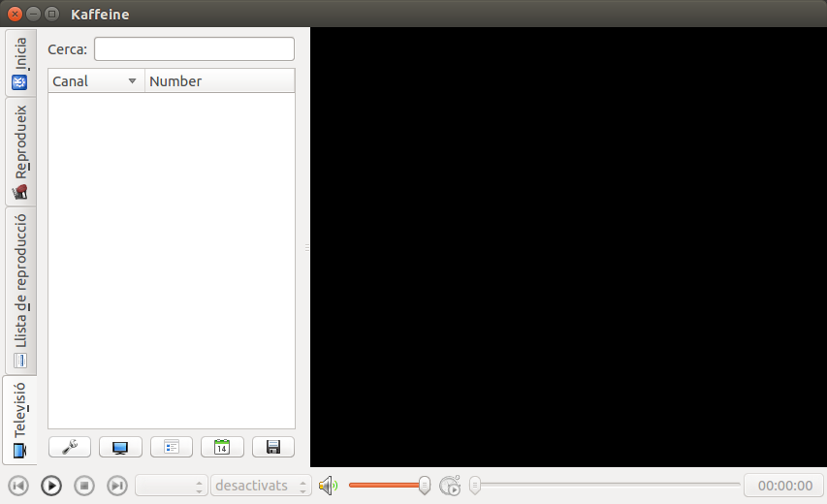The width and height of the screenshot is (827, 504).
Task: Sort channels by the Canal column header
Action: [95, 81]
